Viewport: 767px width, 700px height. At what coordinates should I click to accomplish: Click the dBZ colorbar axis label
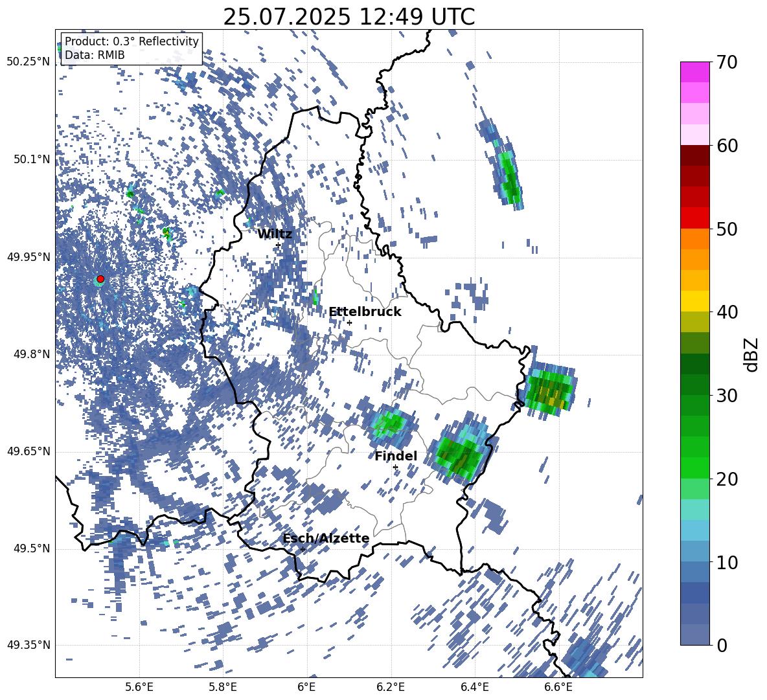[x=752, y=354]
